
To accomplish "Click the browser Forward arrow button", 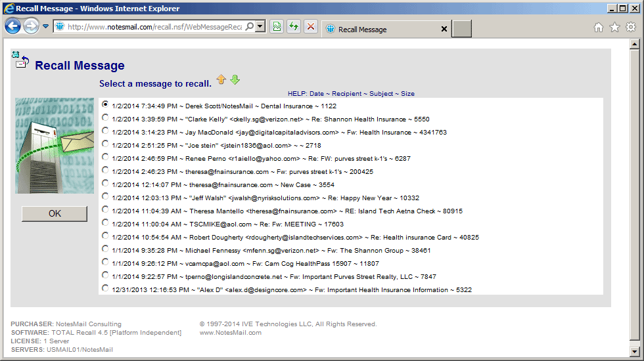I will pyautogui.click(x=31, y=26).
